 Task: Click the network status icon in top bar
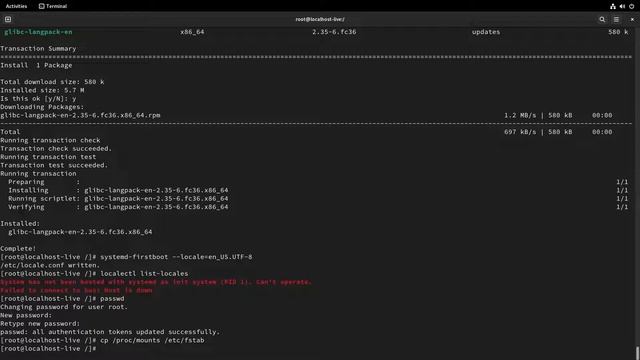(x=613, y=6)
